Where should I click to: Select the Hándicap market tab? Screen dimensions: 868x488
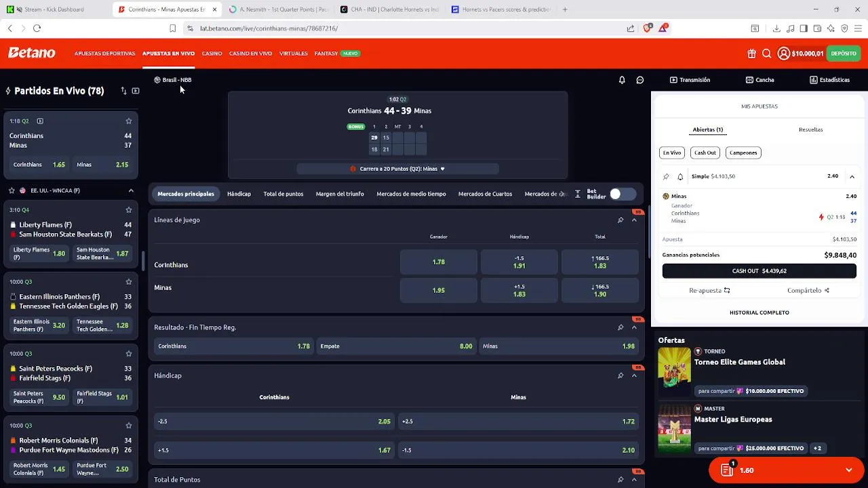coord(239,194)
